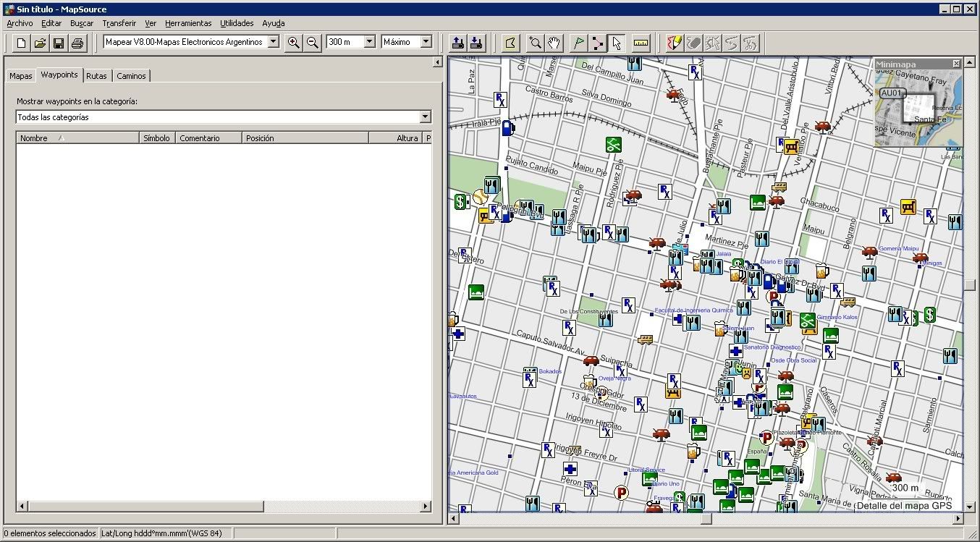Select the Track draw pencil tool
980x542 pixels.
(x=675, y=43)
